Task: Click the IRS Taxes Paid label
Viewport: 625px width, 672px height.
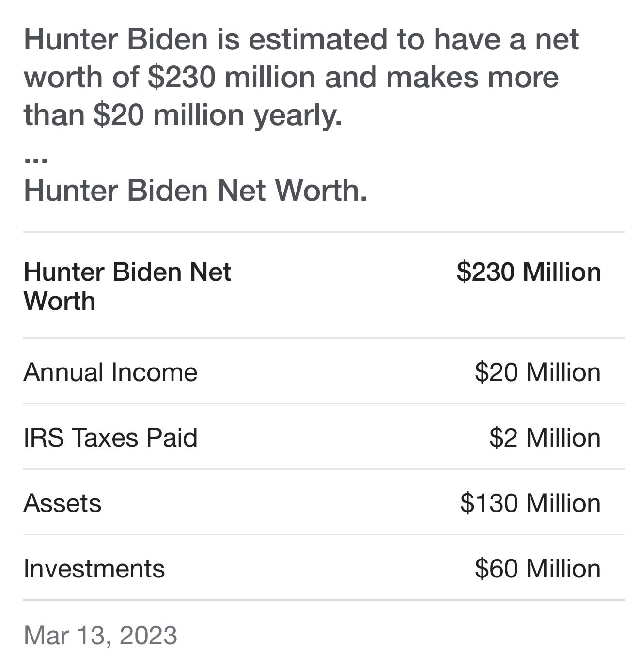Action: tap(110, 437)
